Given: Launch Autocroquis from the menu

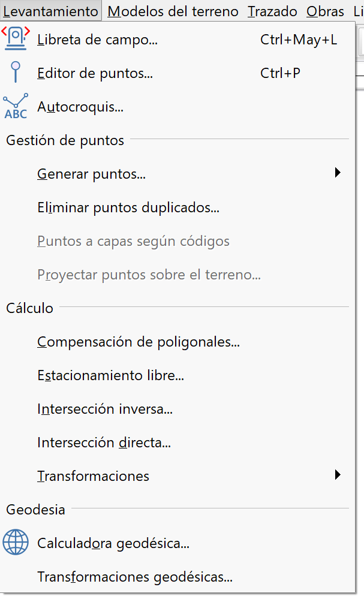Looking at the screenshot, I should pos(80,107).
